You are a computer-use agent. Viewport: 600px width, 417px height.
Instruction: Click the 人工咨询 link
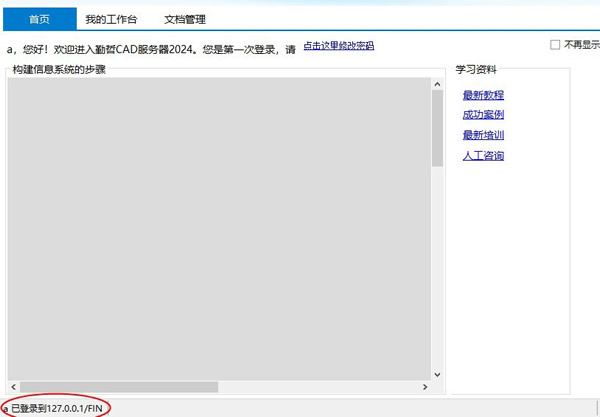point(483,156)
